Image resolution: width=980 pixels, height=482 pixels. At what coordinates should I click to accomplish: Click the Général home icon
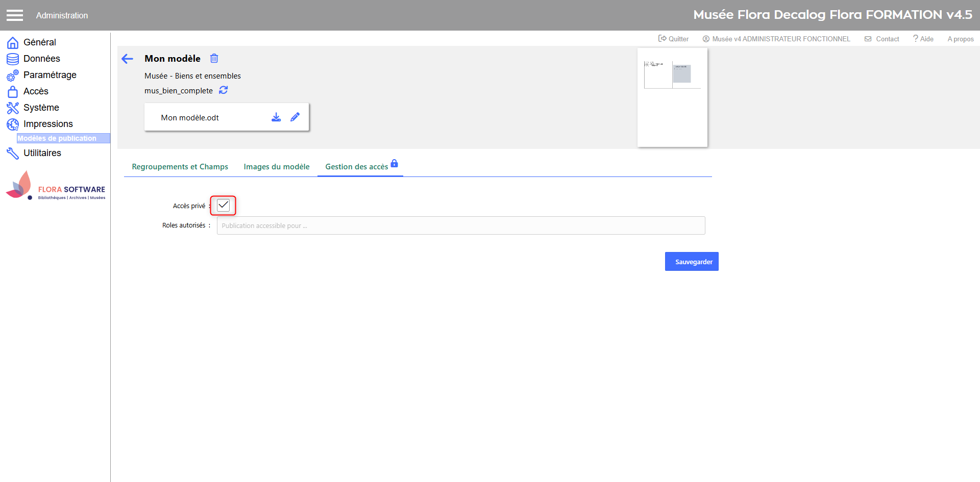pos(13,42)
